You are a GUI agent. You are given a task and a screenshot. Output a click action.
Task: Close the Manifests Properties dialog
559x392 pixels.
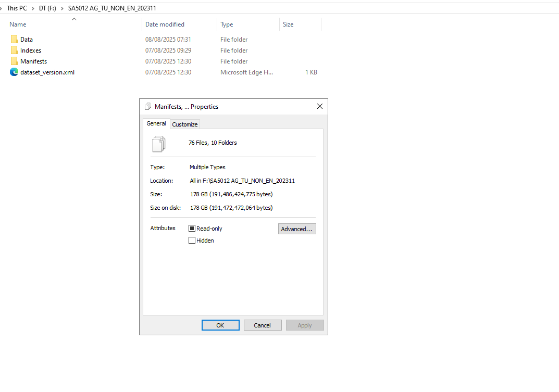[320, 106]
